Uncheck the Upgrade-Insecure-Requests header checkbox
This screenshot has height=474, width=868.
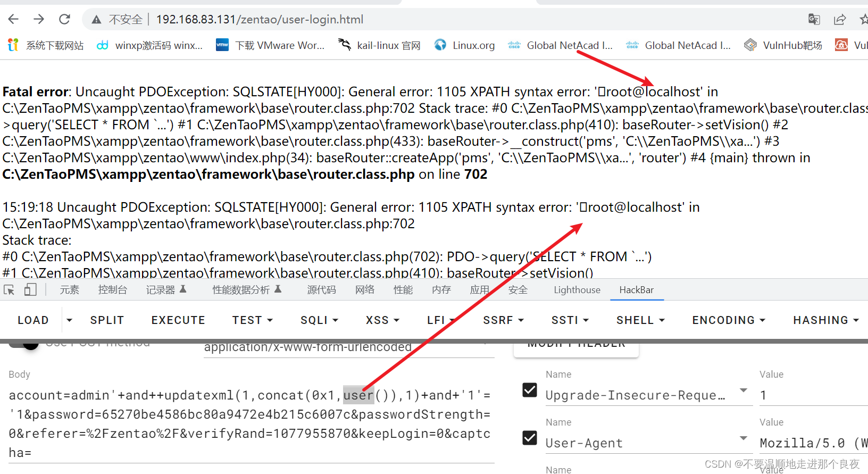click(530, 390)
